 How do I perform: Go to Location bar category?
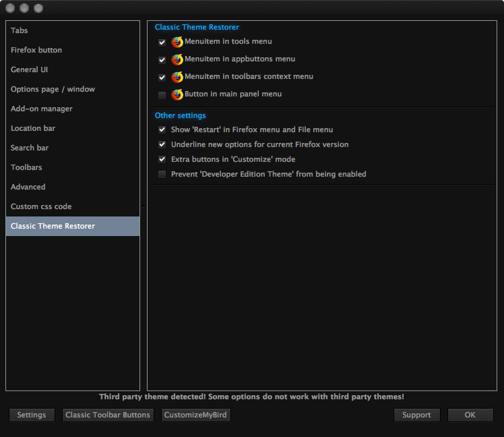pyautogui.click(x=73, y=128)
